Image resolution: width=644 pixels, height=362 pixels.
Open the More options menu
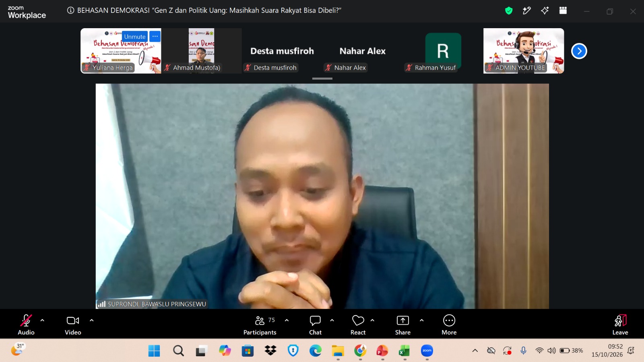click(449, 325)
